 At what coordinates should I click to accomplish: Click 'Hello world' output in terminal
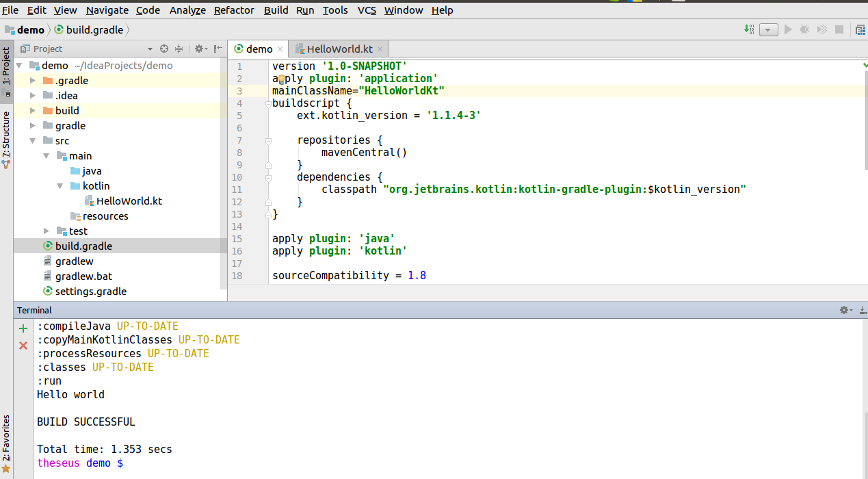[70, 395]
